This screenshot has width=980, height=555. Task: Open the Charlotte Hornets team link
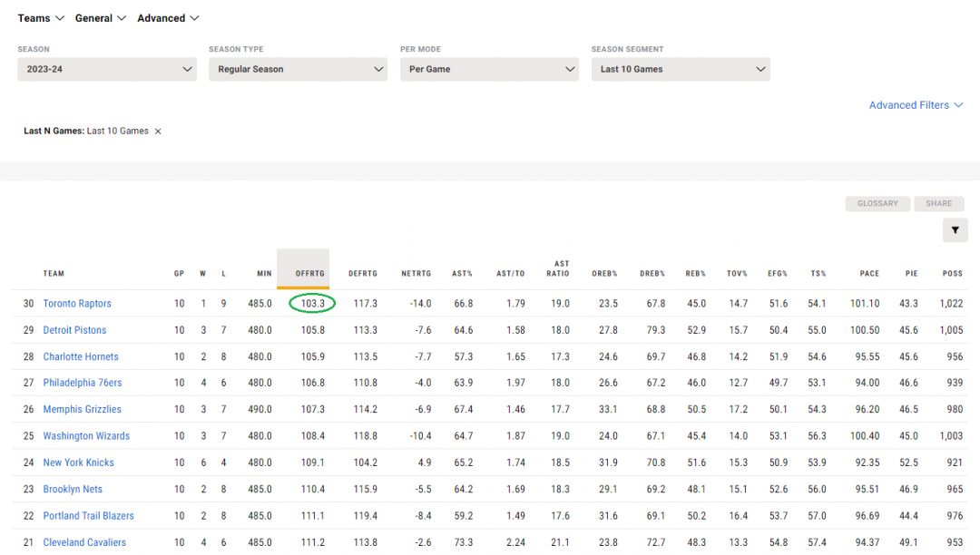click(81, 357)
